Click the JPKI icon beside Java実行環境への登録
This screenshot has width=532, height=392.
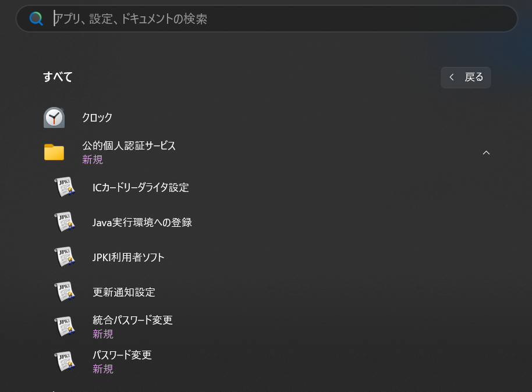click(x=65, y=222)
